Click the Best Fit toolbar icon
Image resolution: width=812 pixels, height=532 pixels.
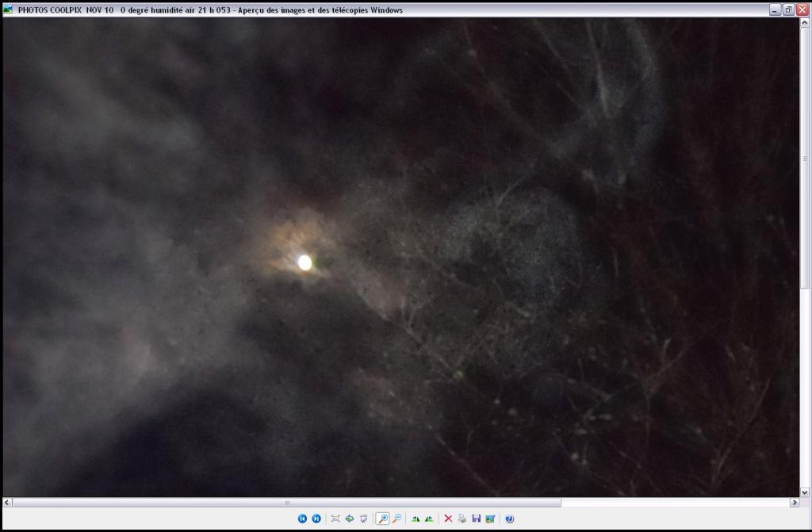pos(335,519)
